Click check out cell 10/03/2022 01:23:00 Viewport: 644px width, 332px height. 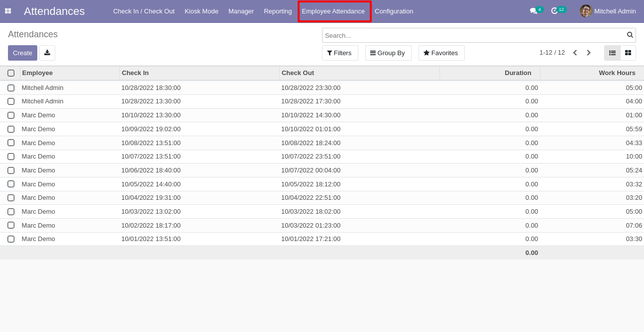coord(311,225)
